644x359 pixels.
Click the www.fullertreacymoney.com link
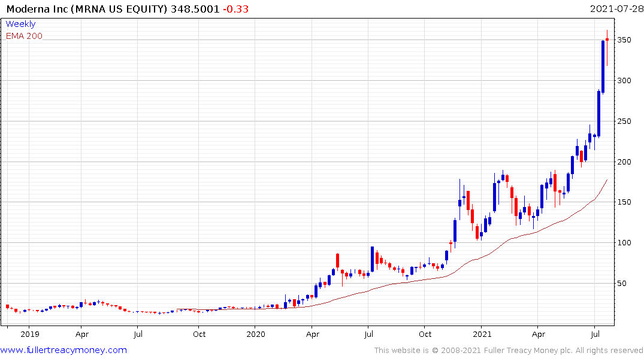(x=64, y=350)
